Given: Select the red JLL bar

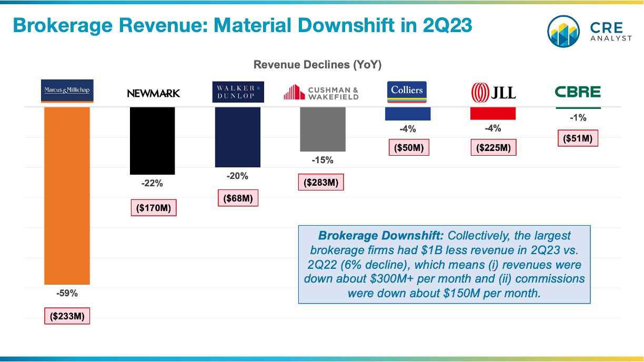Looking at the screenshot, I should pyautogui.click(x=493, y=114).
